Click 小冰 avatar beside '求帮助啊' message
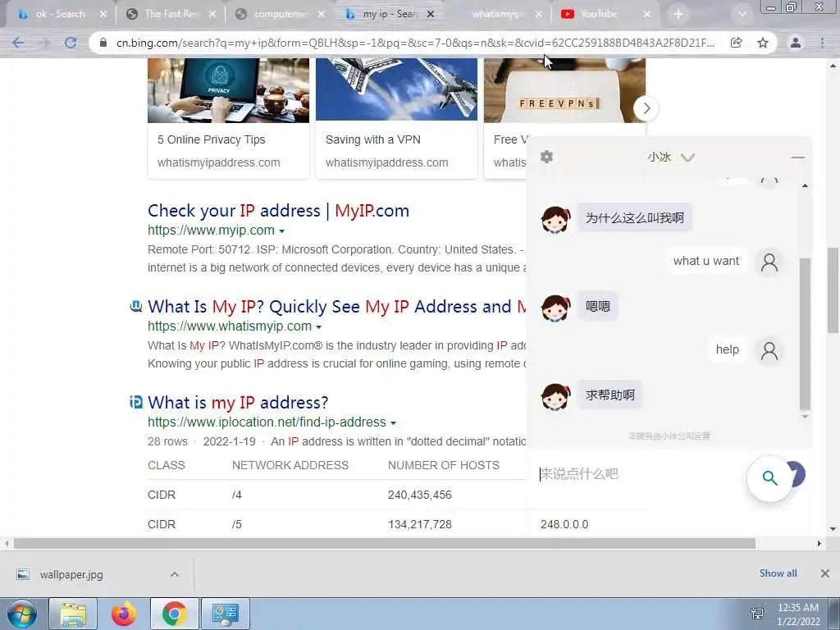The image size is (840, 630). (x=555, y=396)
